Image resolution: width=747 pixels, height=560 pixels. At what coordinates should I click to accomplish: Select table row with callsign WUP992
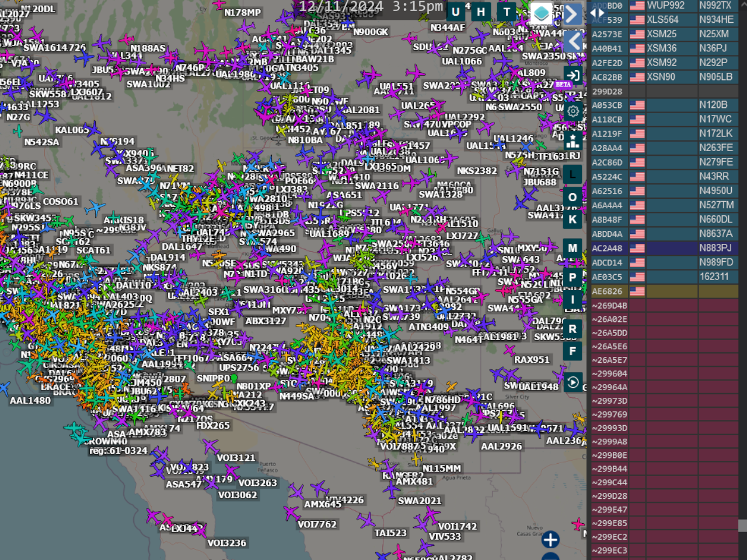click(x=665, y=5)
